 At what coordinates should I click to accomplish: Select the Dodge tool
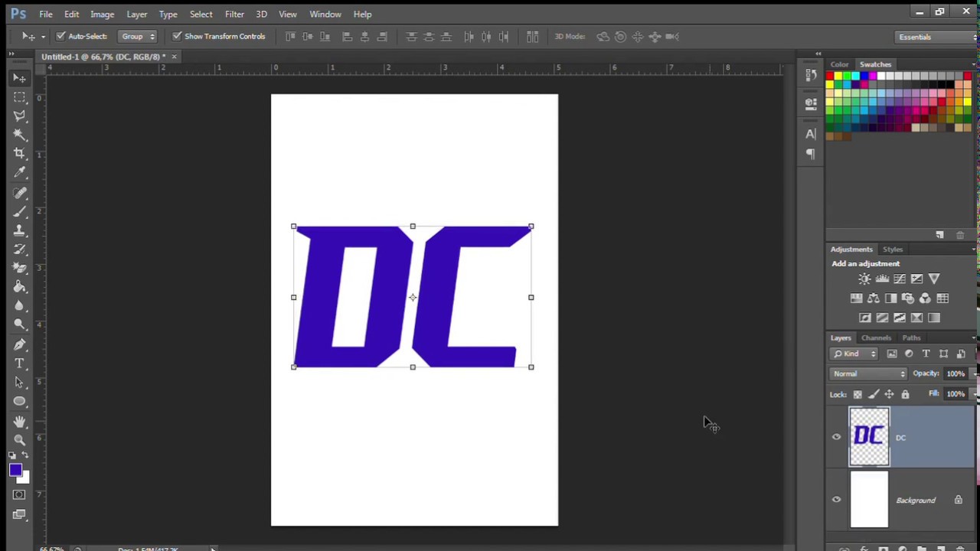point(20,324)
